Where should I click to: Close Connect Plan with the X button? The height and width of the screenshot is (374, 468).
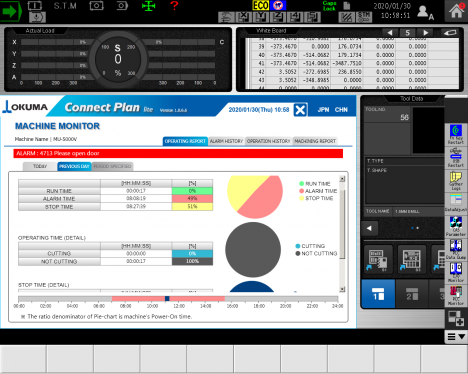coord(300,110)
